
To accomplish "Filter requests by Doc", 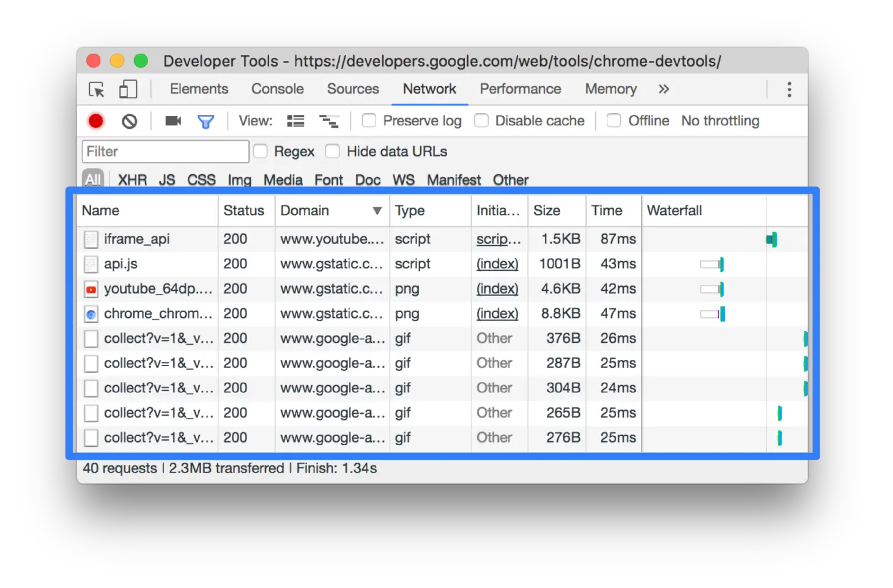I will point(368,180).
